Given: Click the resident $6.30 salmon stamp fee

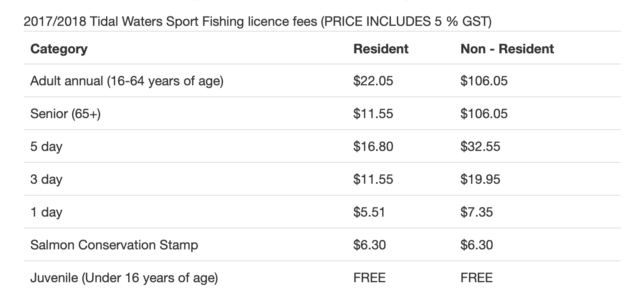Looking at the screenshot, I should coord(369,245).
